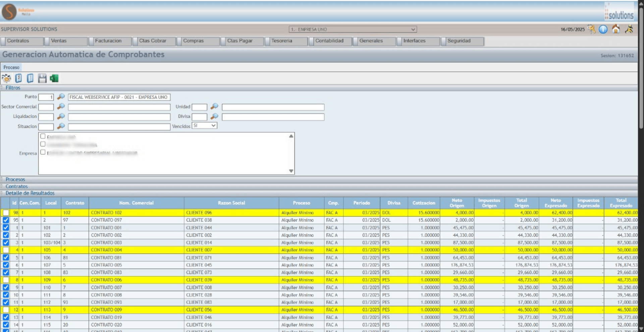Check the CONTRATO 006 row checkbox
644x332 pixels.
point(6,280)
